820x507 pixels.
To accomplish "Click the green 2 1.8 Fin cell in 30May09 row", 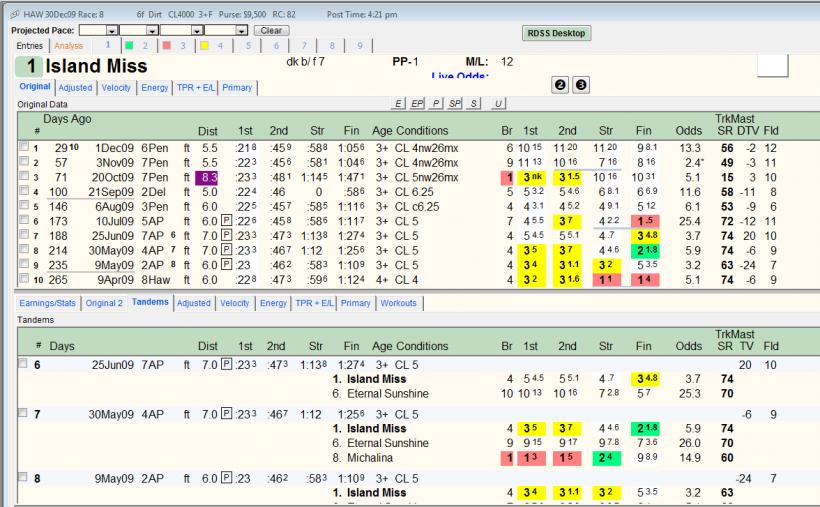I will 645,251.
